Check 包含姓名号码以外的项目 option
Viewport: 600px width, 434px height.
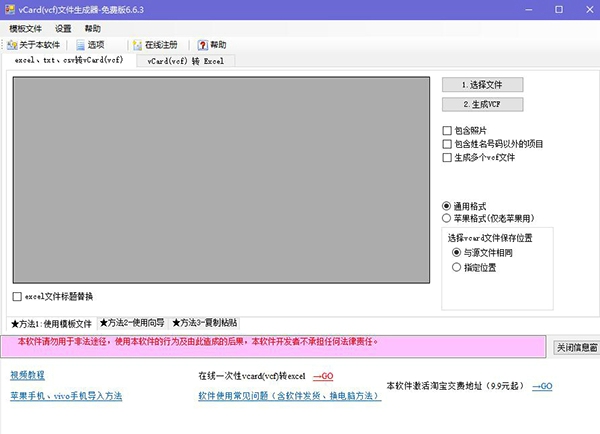tap(448, 144)
